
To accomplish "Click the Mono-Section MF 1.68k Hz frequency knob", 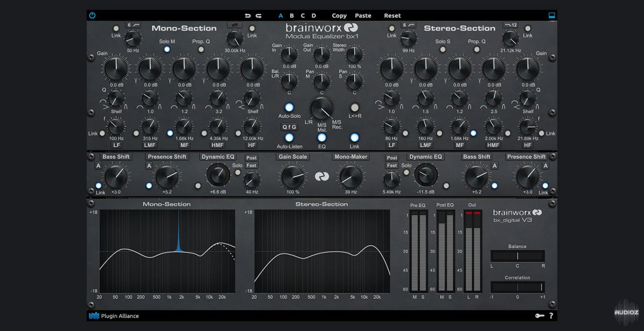I will [184, 127].
